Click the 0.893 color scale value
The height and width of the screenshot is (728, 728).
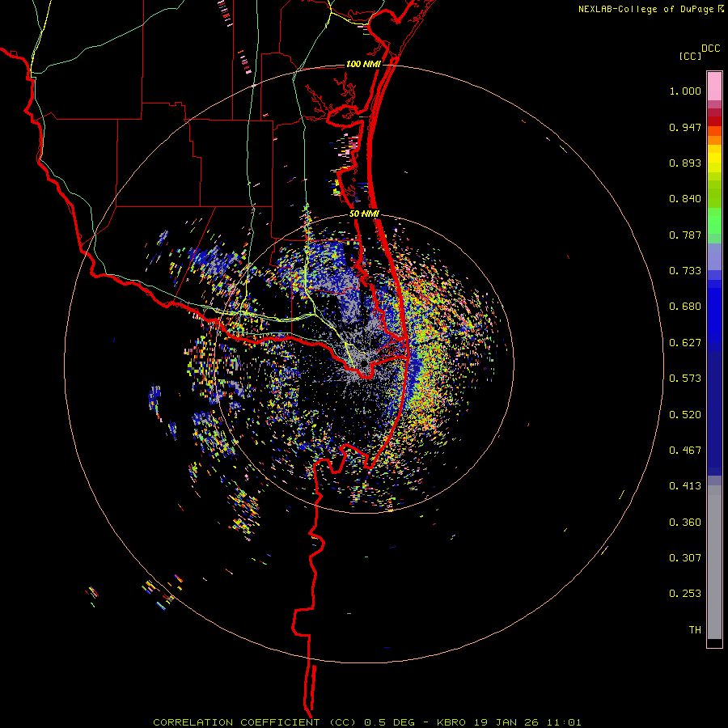tap(685, 163)
